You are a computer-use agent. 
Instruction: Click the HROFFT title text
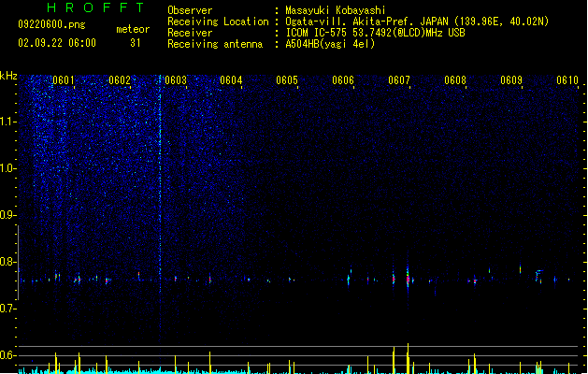[x=95, y=7]
